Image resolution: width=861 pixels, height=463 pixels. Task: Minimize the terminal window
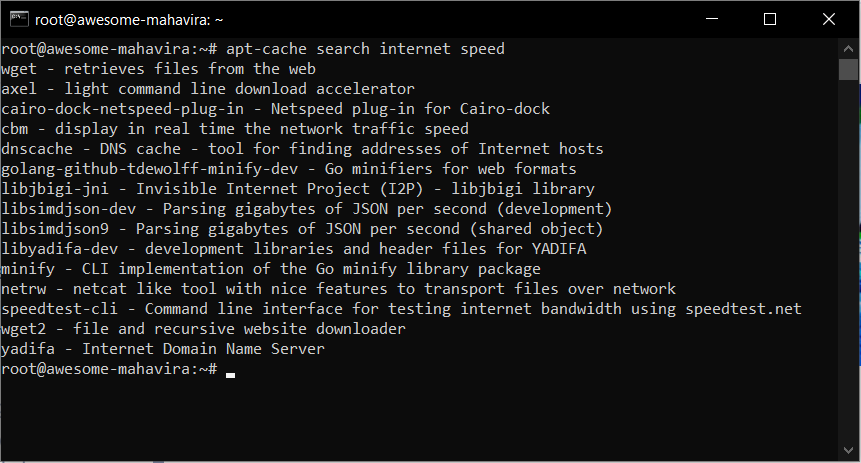712,19
